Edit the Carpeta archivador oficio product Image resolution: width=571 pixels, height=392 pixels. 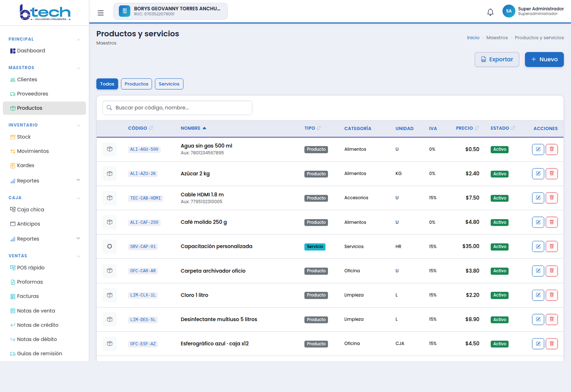(x=538, y=271)
